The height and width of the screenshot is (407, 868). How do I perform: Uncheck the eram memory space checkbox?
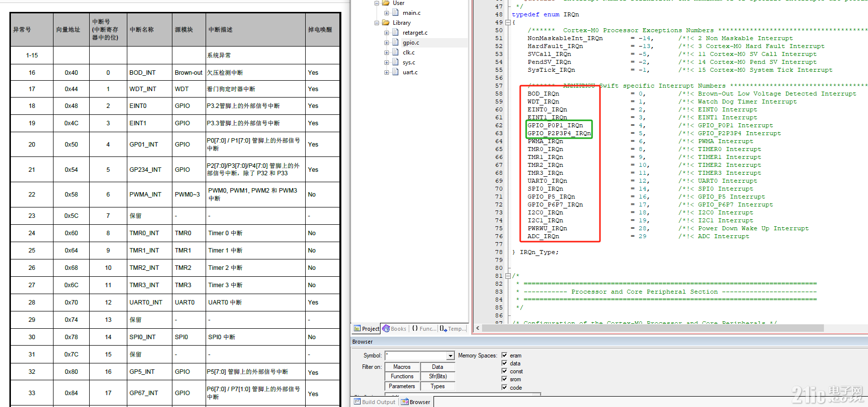coord(504,356)
